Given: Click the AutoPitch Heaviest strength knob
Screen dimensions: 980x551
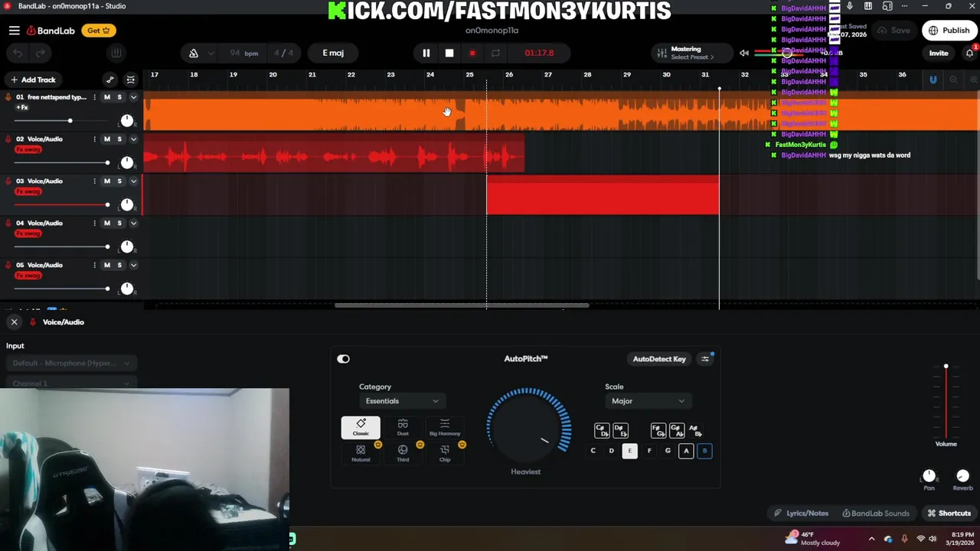Looking at the screenshot, I should (528, 429).
